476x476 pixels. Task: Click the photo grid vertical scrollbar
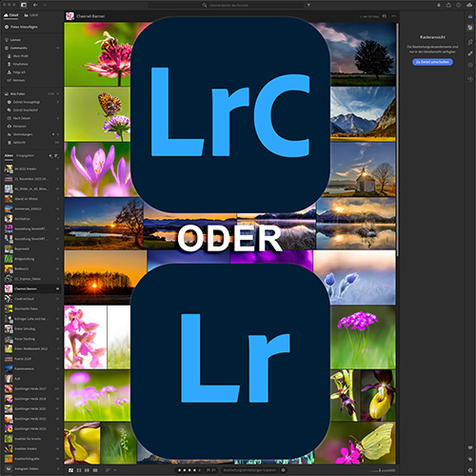(x=397, y=140)
